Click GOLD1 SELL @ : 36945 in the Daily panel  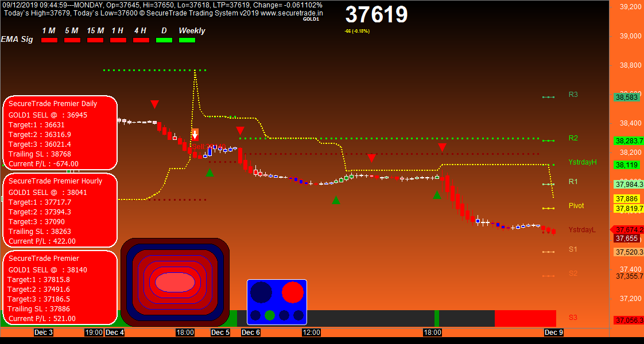(x=48, y=115)
